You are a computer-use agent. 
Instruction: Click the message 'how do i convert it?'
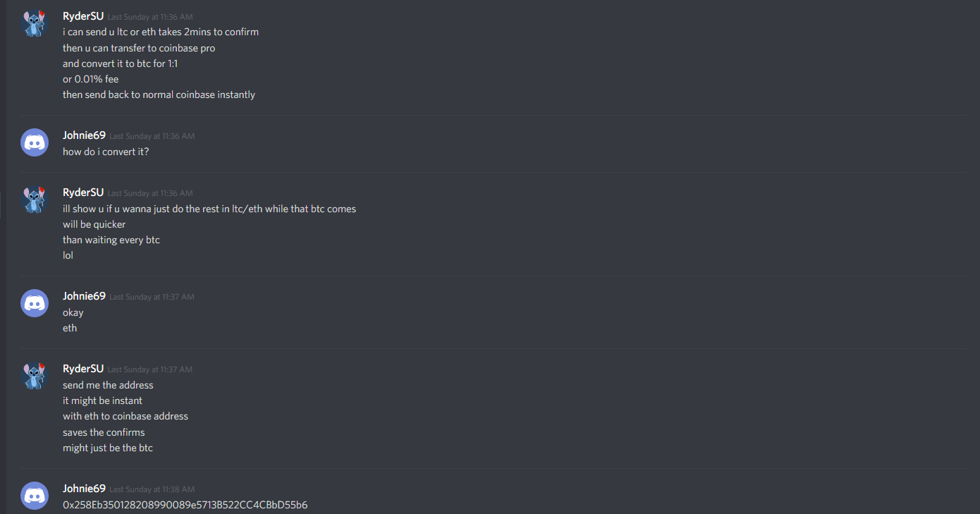[106, 152]
